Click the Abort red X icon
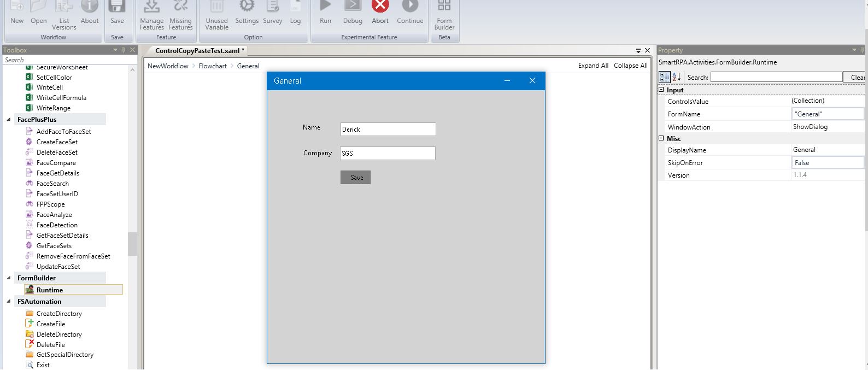Viewport: 868px width, 370px height. pyautogui.click(x=380, y=7)
